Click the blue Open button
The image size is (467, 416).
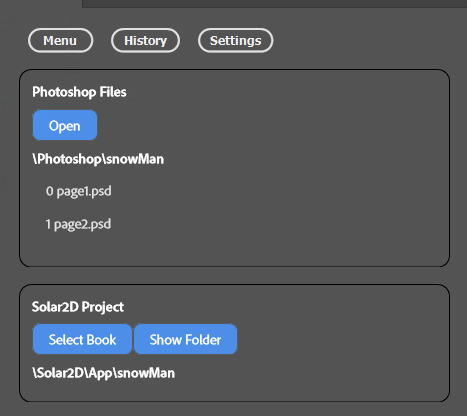65,125
